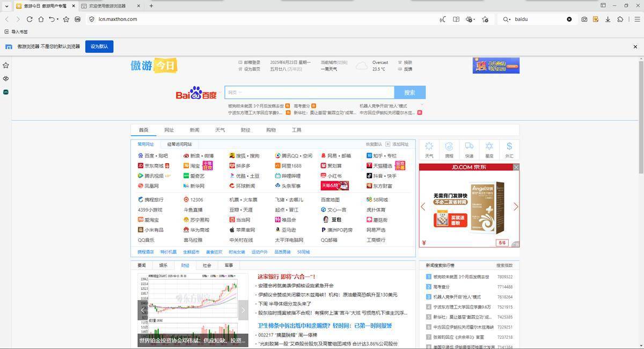Toggle reader mode book icon
The width and height of the screenshot is (644, 349).
[x=456, y=19]
